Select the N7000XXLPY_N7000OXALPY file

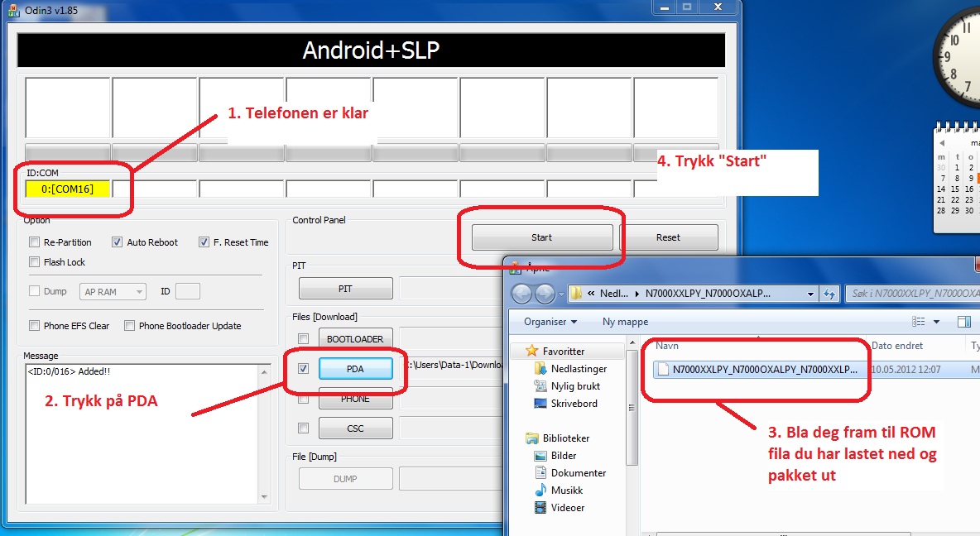[764, 369]
